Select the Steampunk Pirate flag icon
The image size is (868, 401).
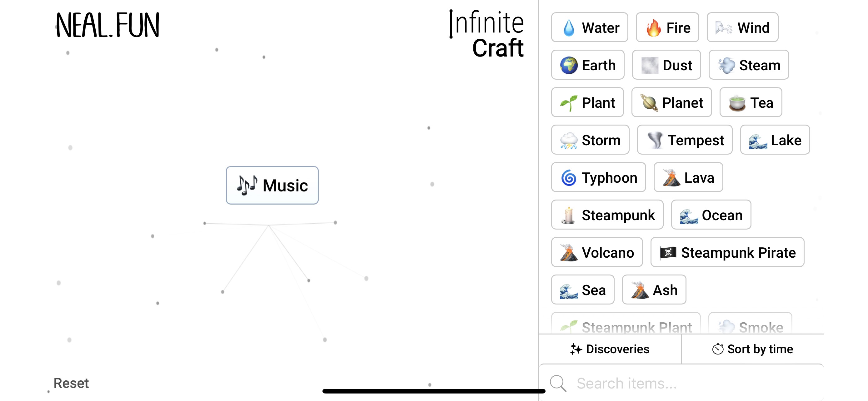[x=668, y=253]
